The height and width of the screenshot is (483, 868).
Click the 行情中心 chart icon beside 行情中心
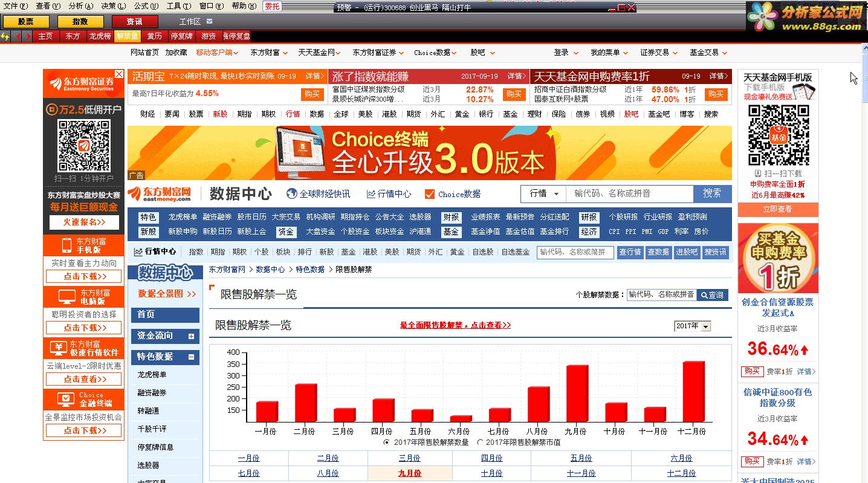click(x=371, y=194)
